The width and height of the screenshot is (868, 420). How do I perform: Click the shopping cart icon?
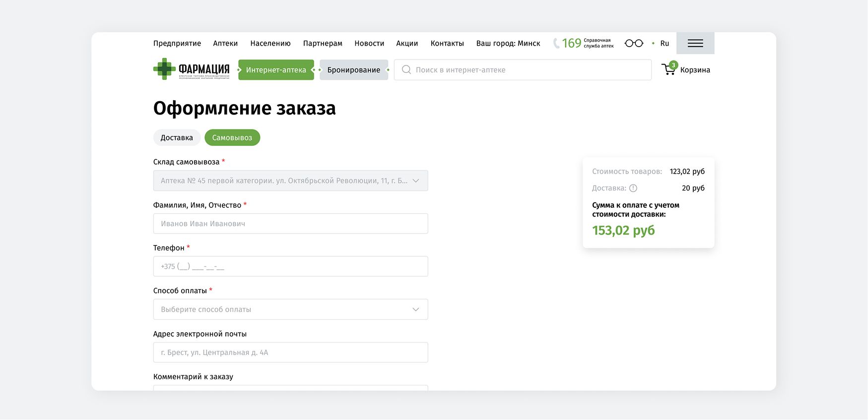[x=668, y=69]
